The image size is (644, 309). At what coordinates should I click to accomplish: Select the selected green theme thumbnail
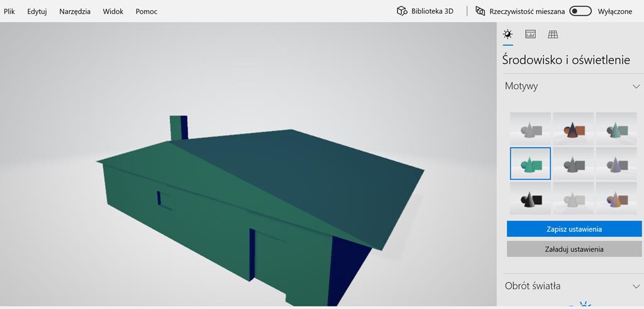[x=530, y=163]
